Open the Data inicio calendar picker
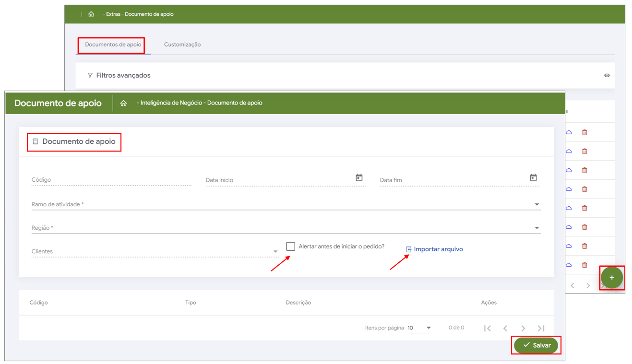This screenshot has height=364, width=632. point(359,178)
